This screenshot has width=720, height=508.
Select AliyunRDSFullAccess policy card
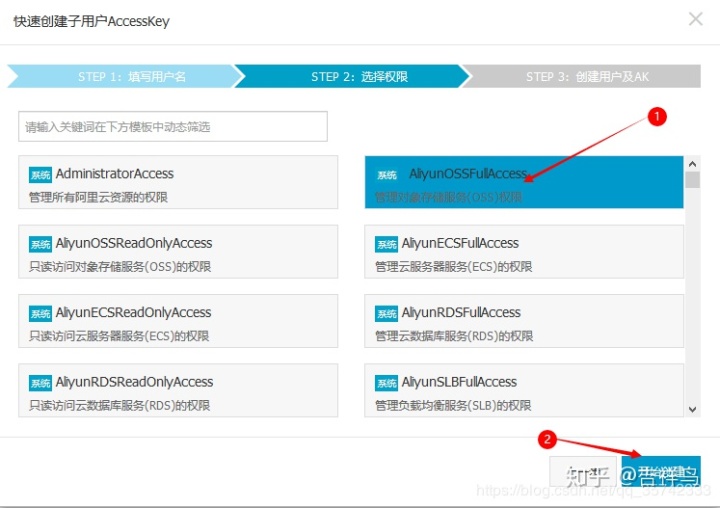pos(524,321)
